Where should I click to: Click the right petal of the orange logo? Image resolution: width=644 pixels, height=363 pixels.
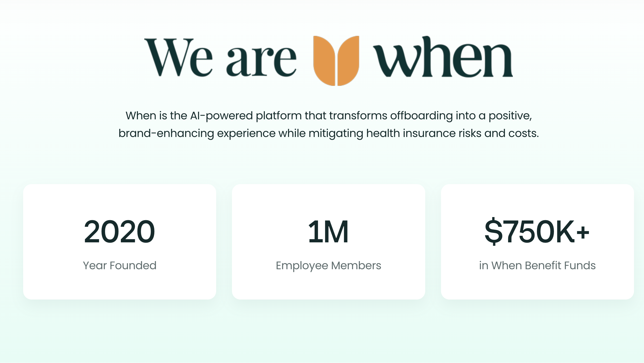(x=348, y=61)
